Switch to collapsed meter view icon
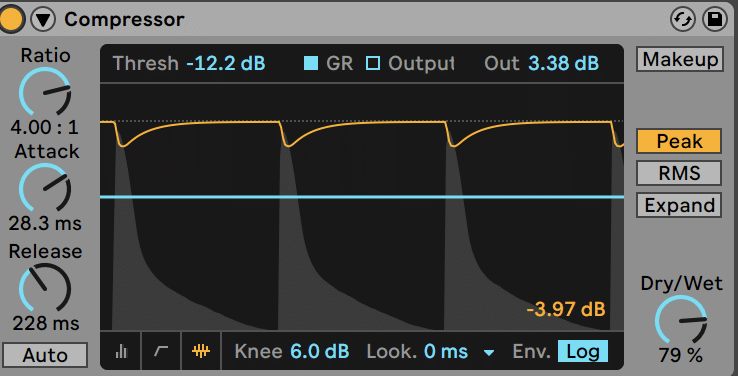The width and height of the screenshot is (738, 376). click(x=121, y=351)
